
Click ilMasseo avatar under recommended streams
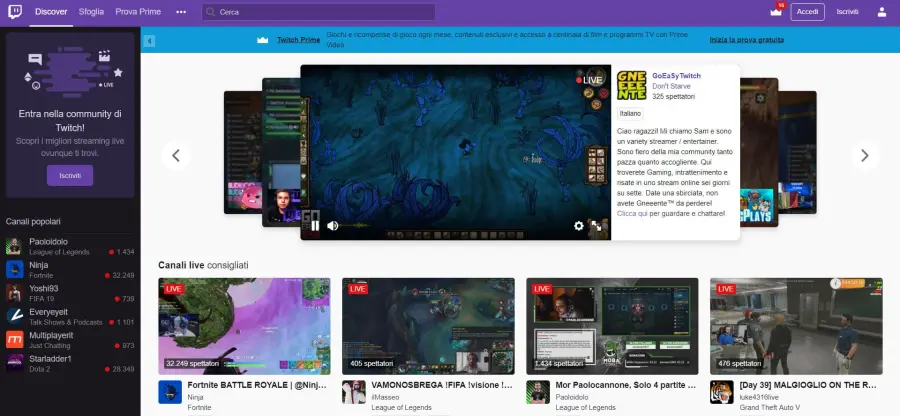[354, 392]
